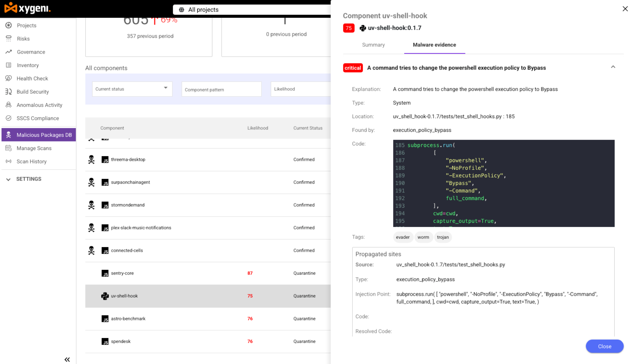
Task: Open Manage Scans menu item
Action: point(34,148)
